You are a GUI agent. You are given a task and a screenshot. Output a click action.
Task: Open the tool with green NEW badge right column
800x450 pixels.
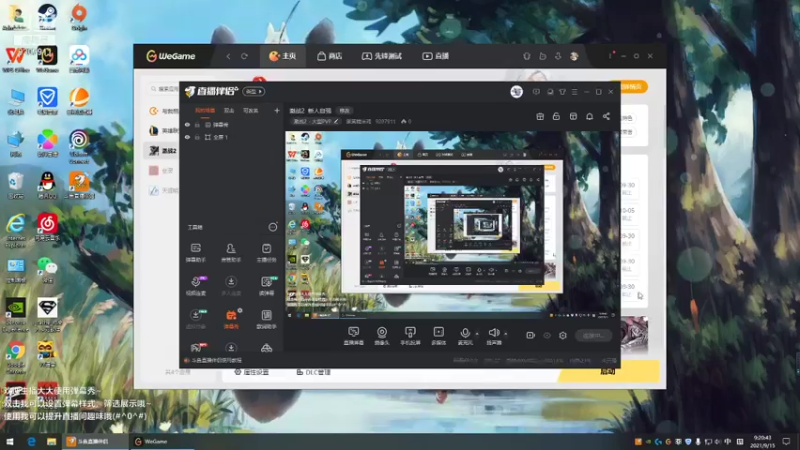click(x=266, y=286)
